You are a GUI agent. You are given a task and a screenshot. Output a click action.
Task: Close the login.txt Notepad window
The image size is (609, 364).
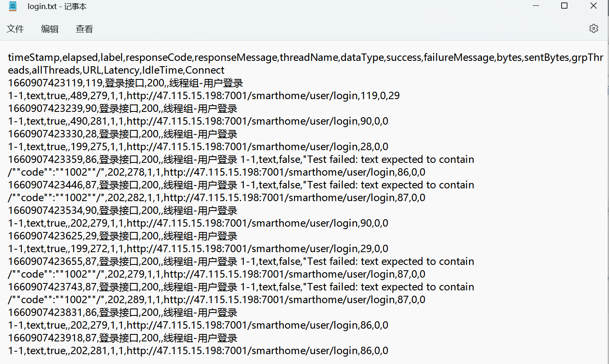[x=593, y=6]
